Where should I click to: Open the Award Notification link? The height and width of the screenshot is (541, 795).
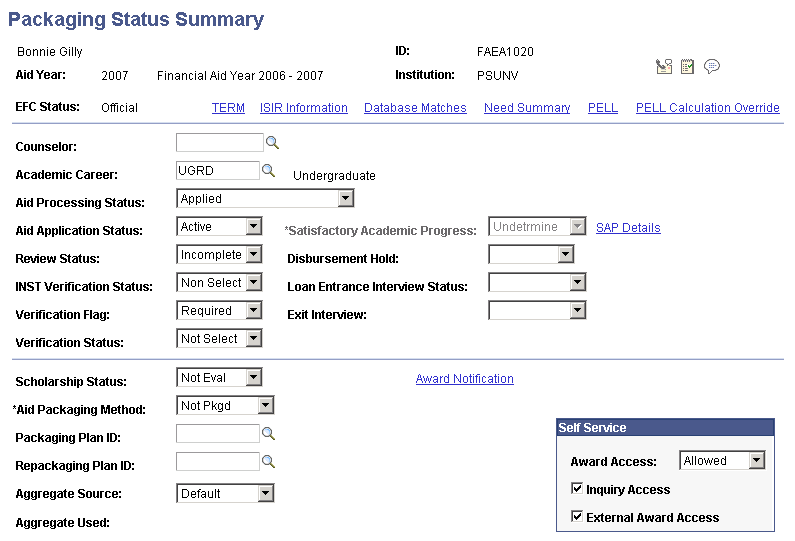coord(464,379)
